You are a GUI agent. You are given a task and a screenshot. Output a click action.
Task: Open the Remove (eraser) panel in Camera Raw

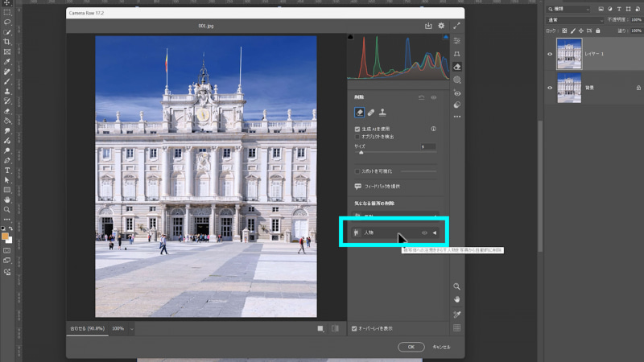pyautogui.click(x=456, y=67)
